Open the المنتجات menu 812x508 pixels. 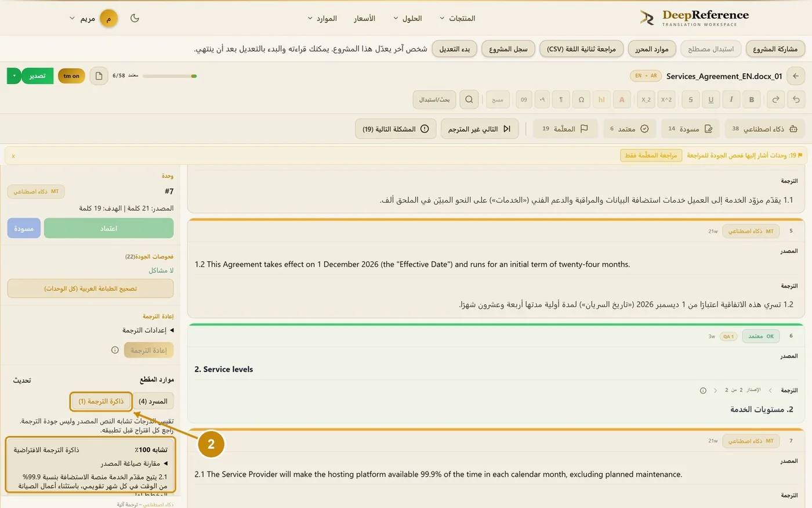click(458, 19)
